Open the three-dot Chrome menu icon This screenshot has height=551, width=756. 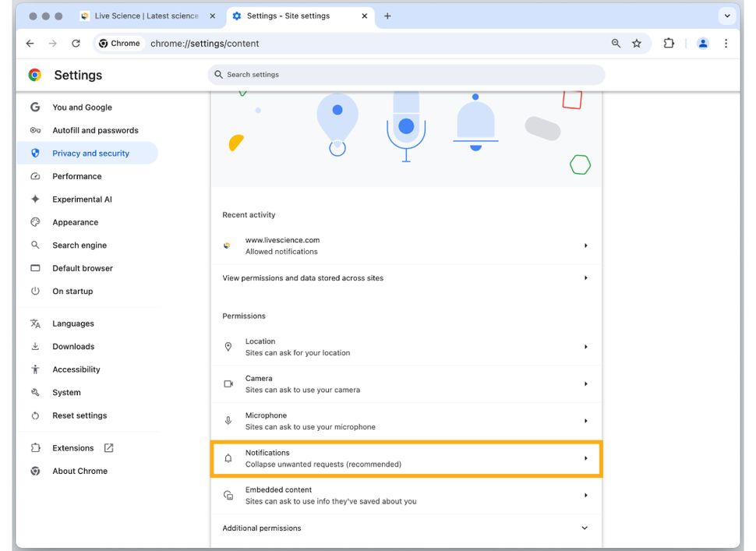click(726, 43)
